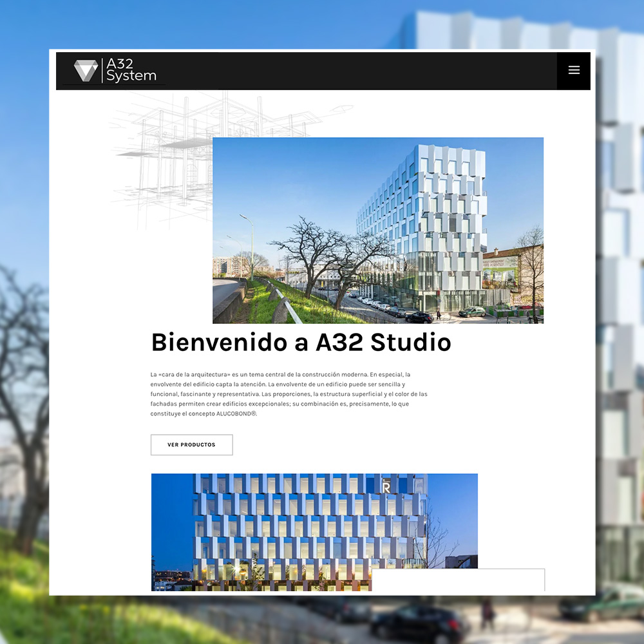Open the hero photo of the glass facade building
The image size is (644, 644).
(378, 230)
